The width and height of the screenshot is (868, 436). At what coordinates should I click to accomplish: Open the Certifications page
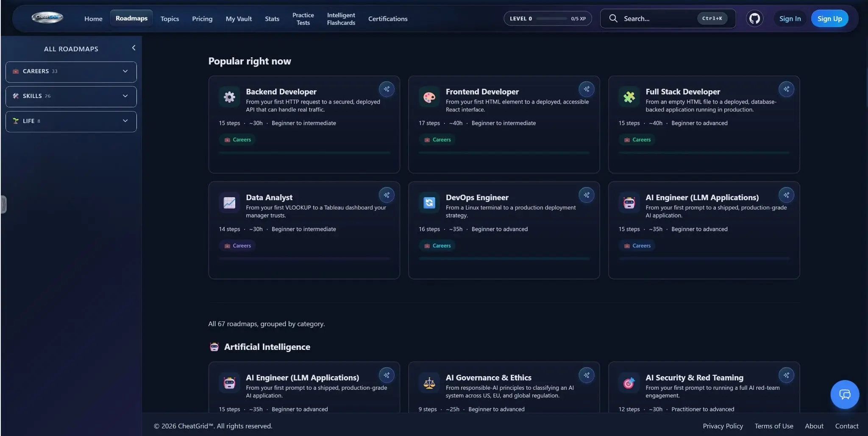click(388, 19)
